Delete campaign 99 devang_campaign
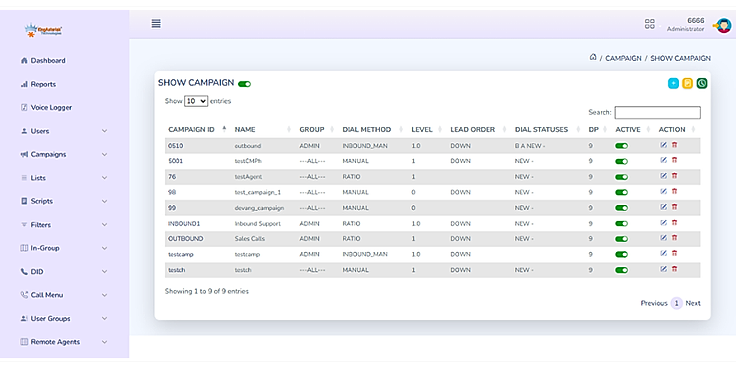736x368 pixels. 675,207
